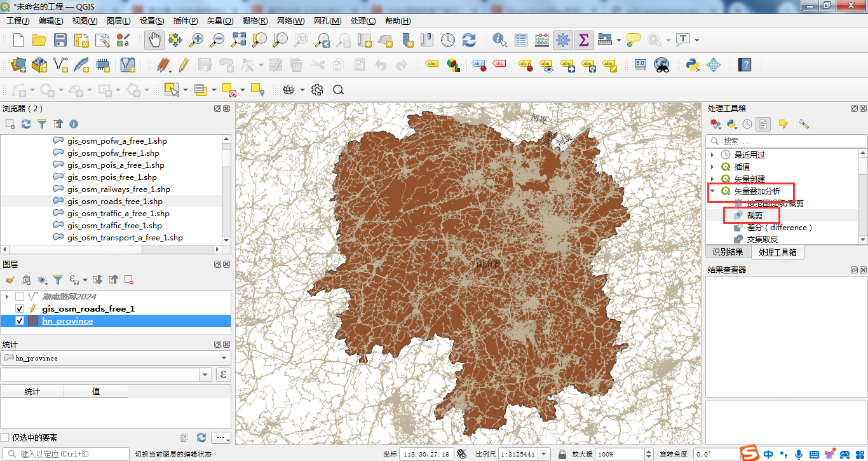Click the 搜索 field in processing toolbox
The image size is (868, 461).
pyautogui.click(x=786, y=141)
